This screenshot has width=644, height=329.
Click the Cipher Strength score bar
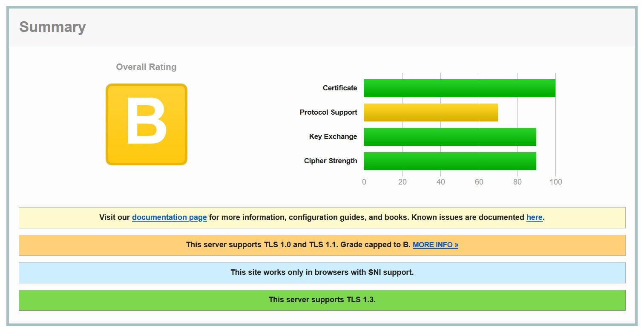click(x=450, y=161)
